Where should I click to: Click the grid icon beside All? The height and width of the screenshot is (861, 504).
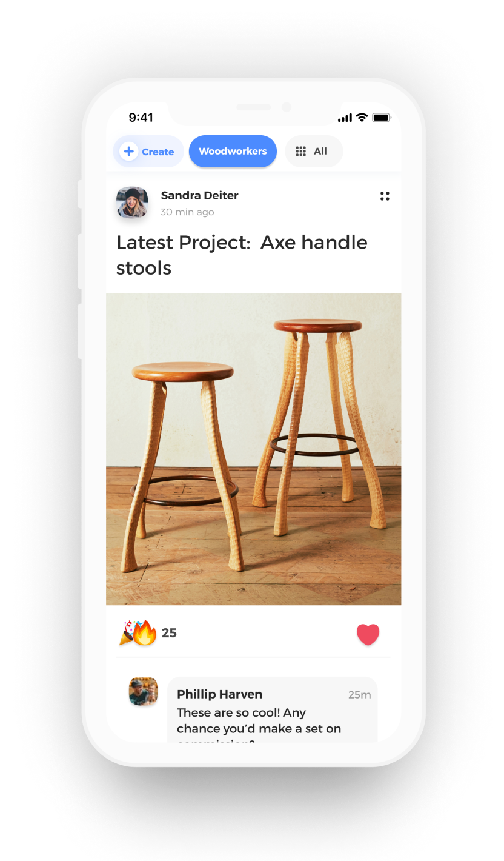coord(300,152)
